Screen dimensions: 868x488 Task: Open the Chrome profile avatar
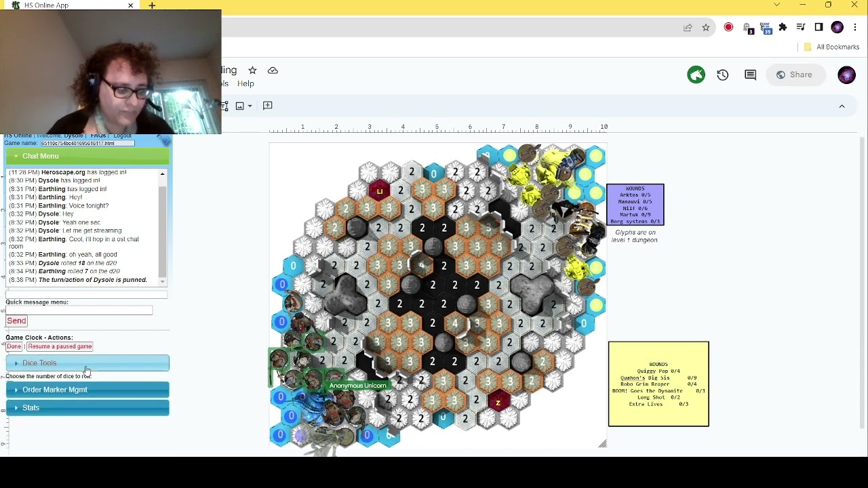pyautogui.click(x=837, y=27)
